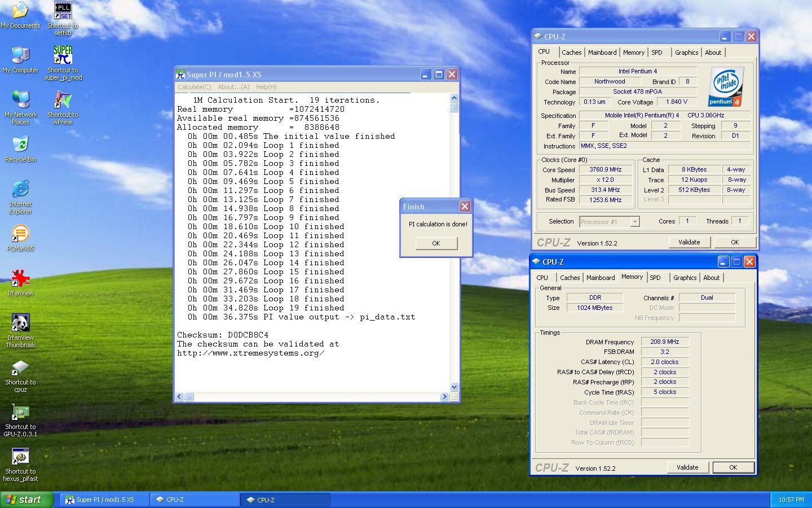Switch to Graphics tab in top CPU-Z
The image size is (812, 508).
coord(687,52)
